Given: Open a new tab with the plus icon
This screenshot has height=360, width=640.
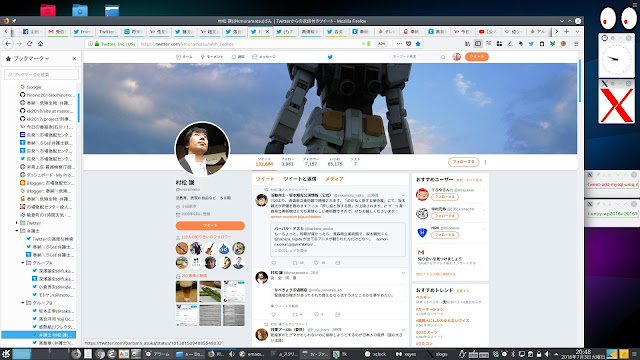Looking at the screenshot, I should [567, 31].
